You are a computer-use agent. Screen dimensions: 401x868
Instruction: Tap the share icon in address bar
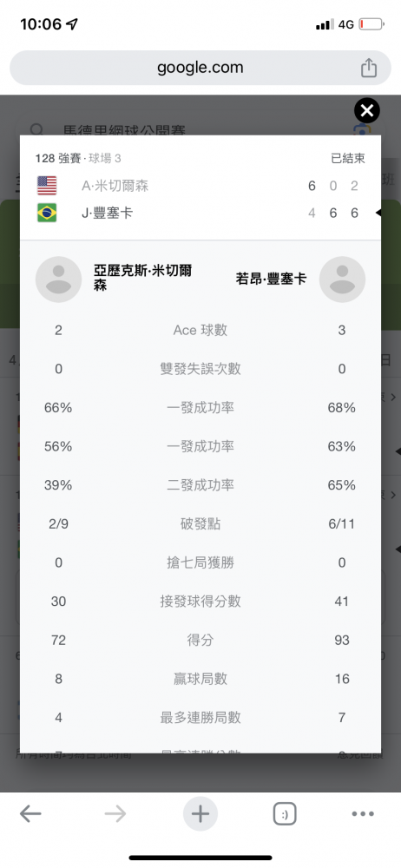(x=369, y=68)
